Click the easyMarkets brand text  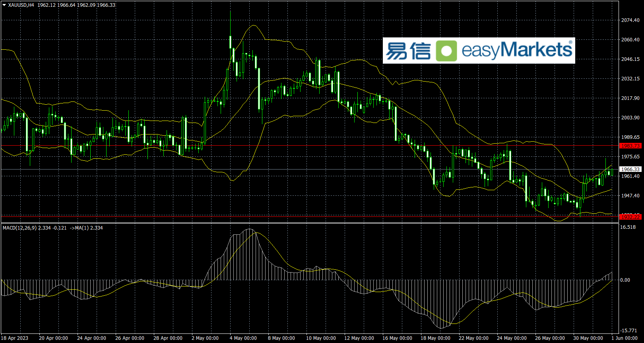(517, 50)
